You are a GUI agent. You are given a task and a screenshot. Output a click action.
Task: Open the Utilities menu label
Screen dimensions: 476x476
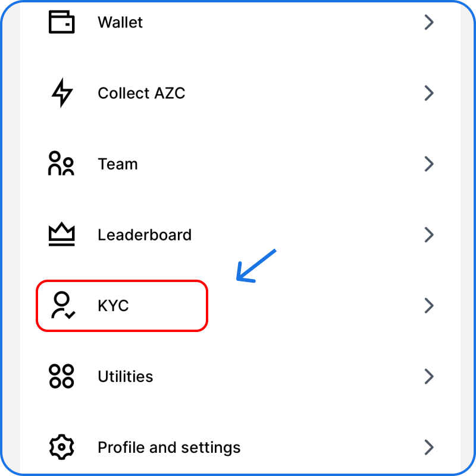pyautogui.click(x=125, y=377)
